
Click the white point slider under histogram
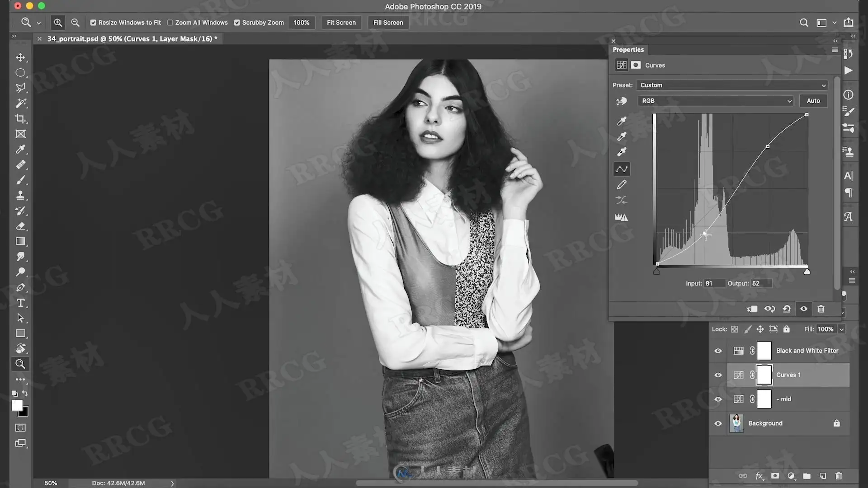807,272
